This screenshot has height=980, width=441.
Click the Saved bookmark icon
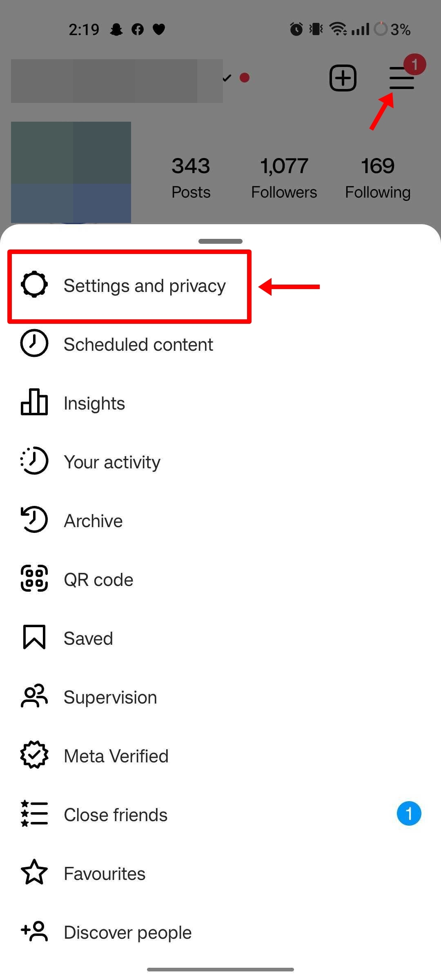(34, 638)
